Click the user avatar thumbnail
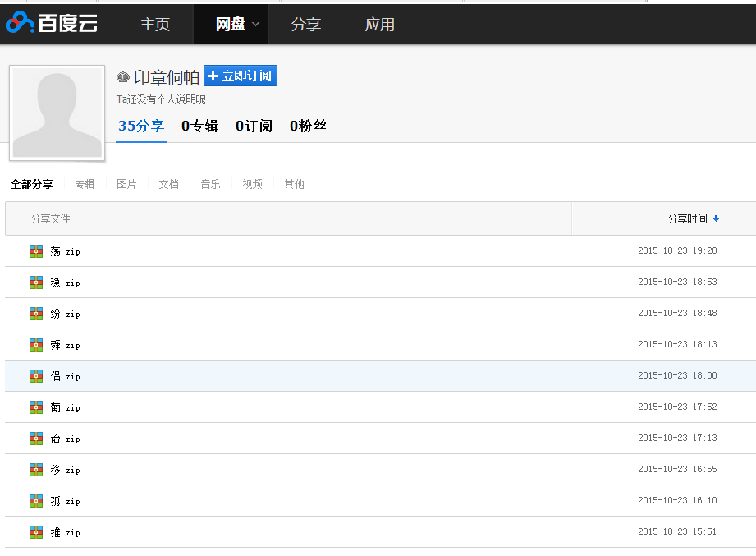The width and height of the screenshot is (756, 556). click(57, 113)
